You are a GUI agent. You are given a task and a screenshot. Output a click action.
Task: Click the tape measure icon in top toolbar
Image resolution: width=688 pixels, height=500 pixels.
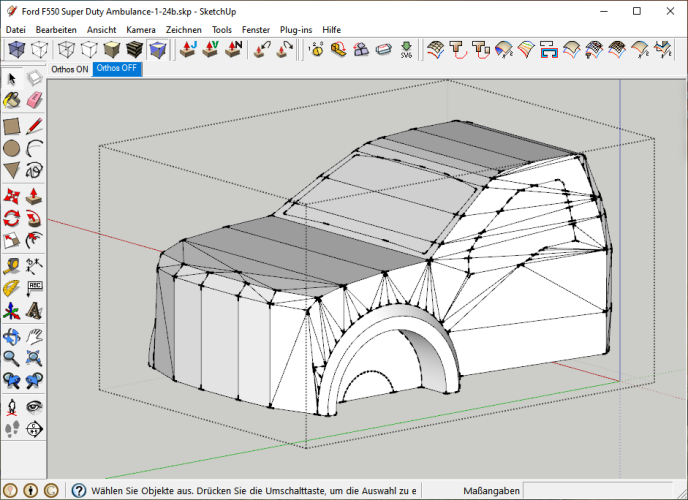[338, 50]
